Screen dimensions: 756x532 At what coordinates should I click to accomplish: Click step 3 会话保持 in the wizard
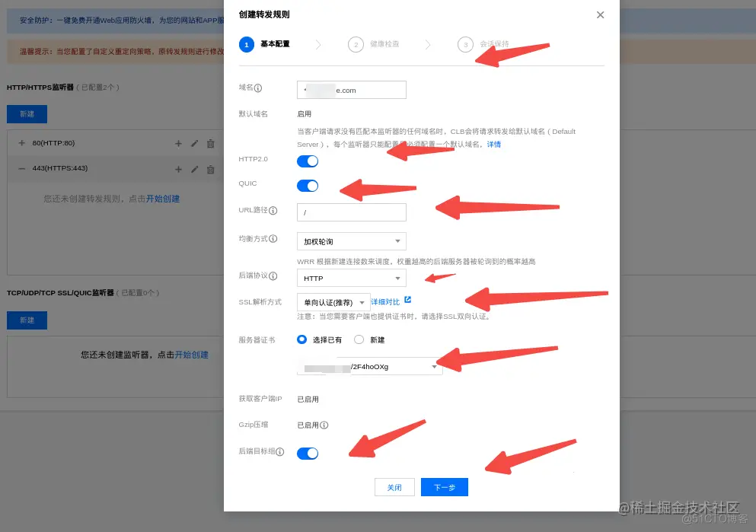(483, 44)
